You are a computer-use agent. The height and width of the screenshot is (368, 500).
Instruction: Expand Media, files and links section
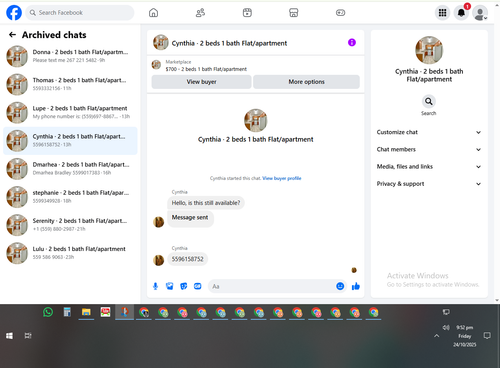point(429,167)
